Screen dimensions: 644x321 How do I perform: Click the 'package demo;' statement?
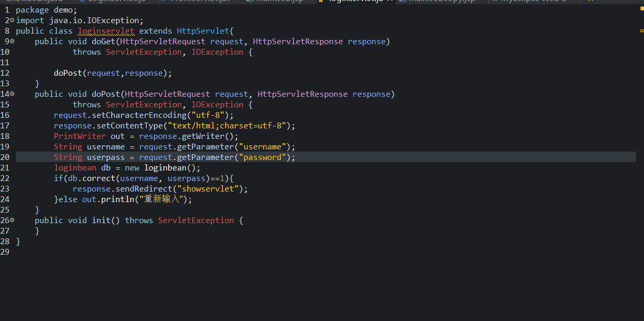[46, 10]
